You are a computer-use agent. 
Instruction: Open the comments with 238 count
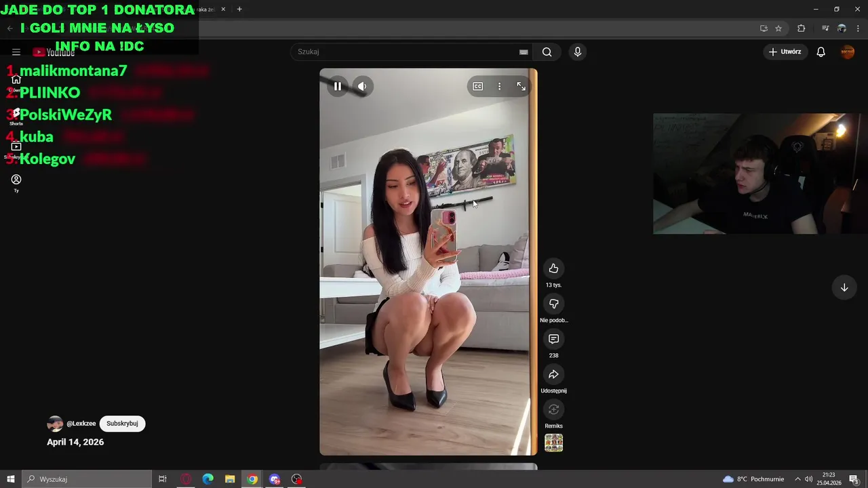tap(553, 339)
